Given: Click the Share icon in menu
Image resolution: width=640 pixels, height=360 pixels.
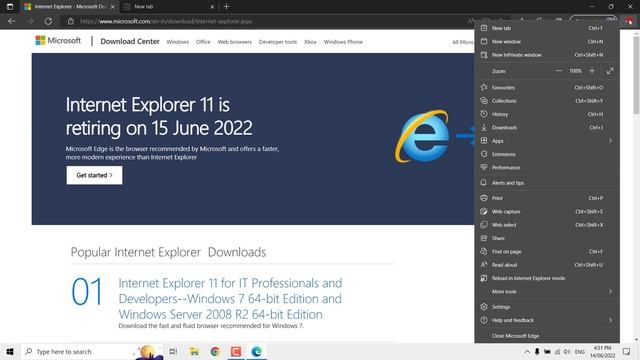Looking at the screenshot, I should tap(484, 238).
